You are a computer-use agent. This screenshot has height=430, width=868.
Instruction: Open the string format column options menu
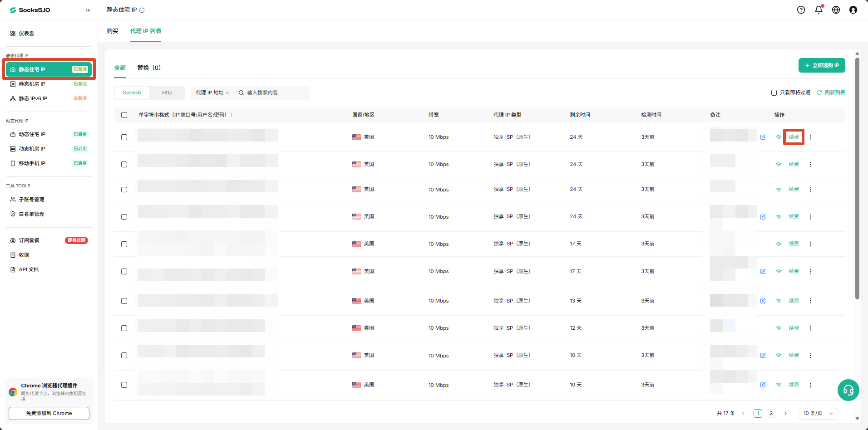tap(232, 115)
